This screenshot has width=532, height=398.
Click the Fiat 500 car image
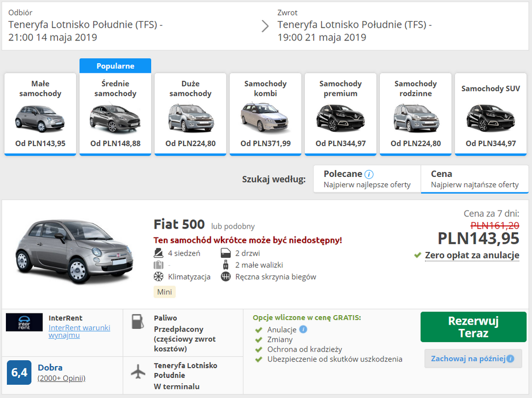74,251
